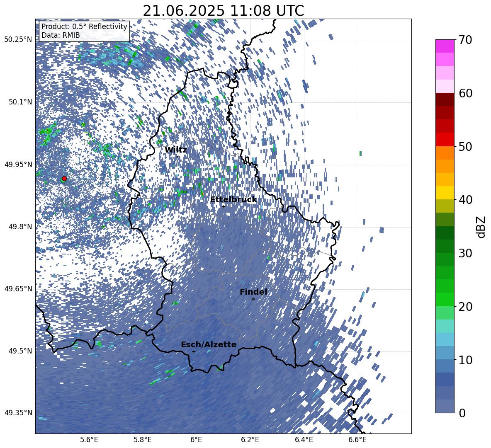Click the cross marker below Ettelbruck

pyautogui.click(x=224, y=206)
